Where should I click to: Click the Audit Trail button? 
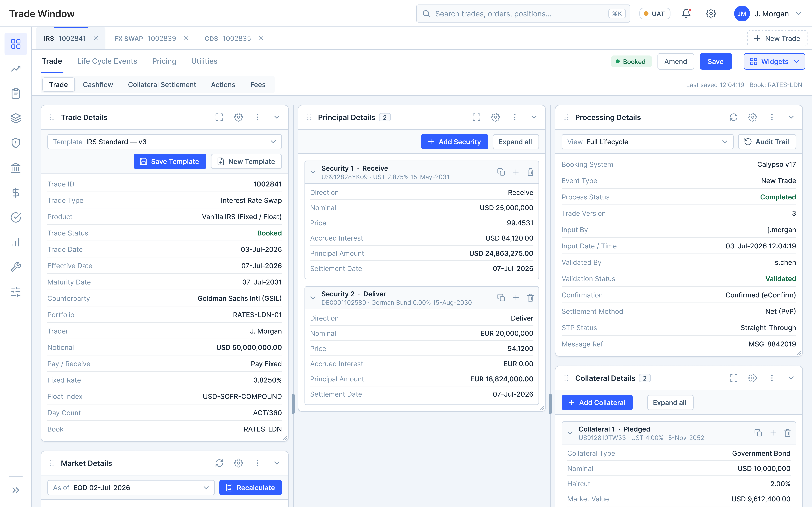pyautogui.click(x=767, y=142)
